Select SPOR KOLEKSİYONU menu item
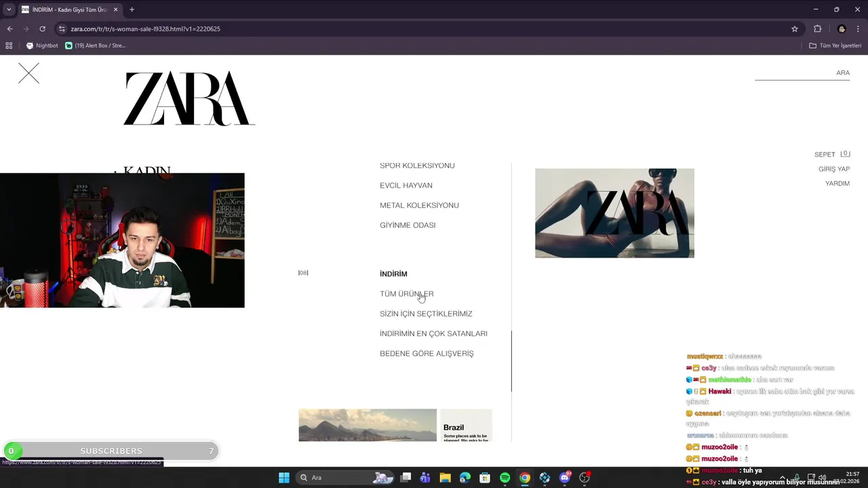Screen dimensions: 868x488 [x=417, y=165]
